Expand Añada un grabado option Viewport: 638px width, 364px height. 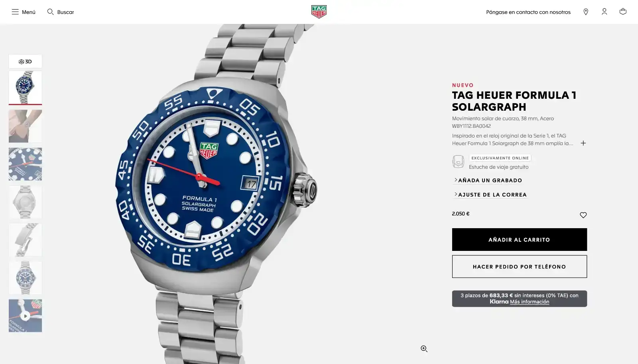click(488, 180)
